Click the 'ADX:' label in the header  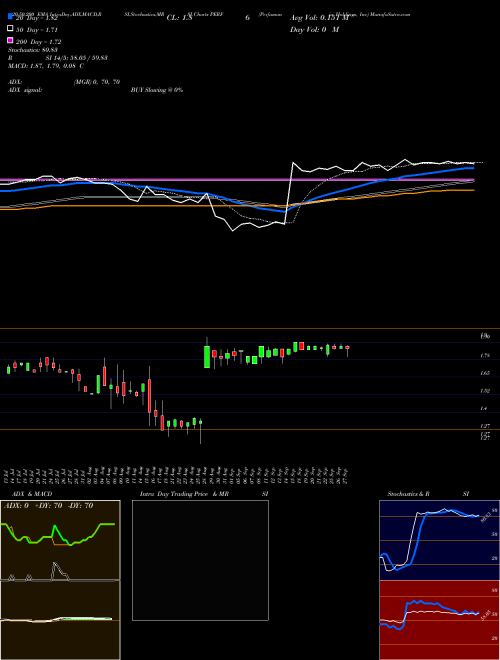pos(15,82)
